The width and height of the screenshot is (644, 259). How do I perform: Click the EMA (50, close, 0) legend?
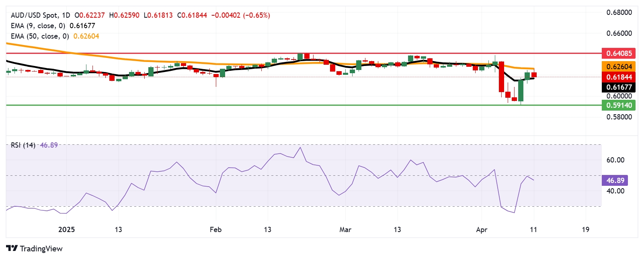tap(40, 36)
